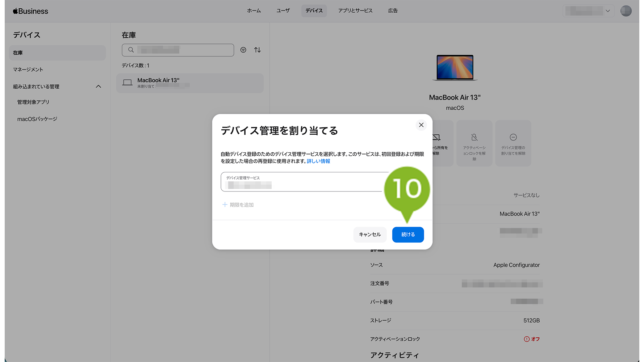
Task: Open the organization dropdown at top right
Action: [588, 11]
